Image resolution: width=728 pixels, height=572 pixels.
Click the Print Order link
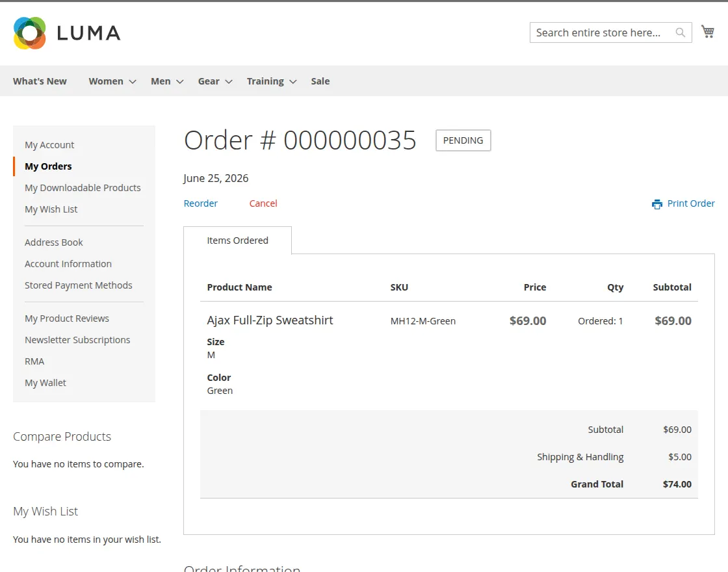click(691, 203)
